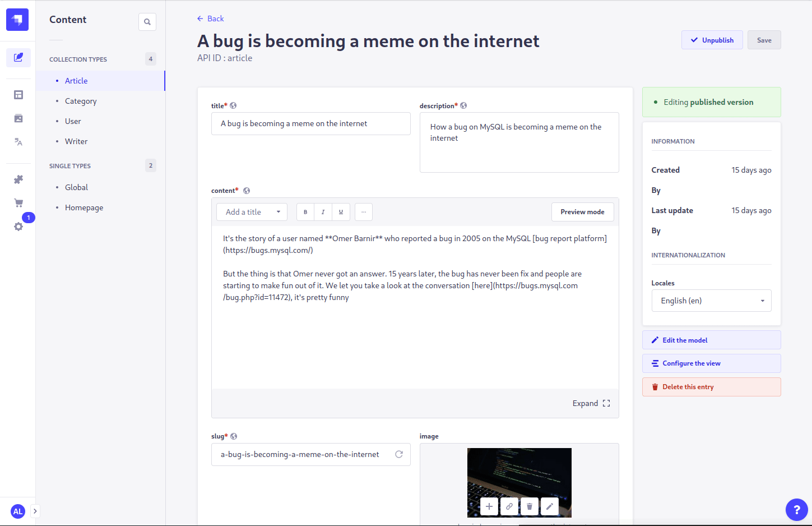Open the Add a title dropdown
Image resolution: width=812 pixels, height=526 pixels.
tap(251, 211)
